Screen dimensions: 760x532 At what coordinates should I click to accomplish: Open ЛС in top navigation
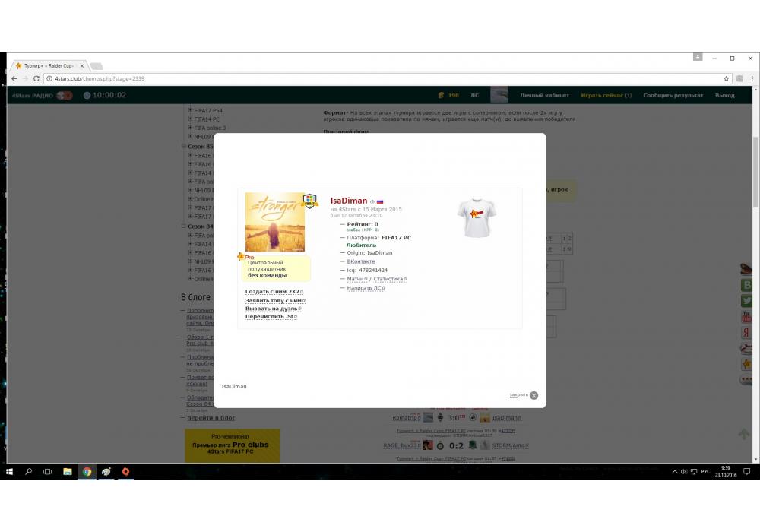coord(474,96)
